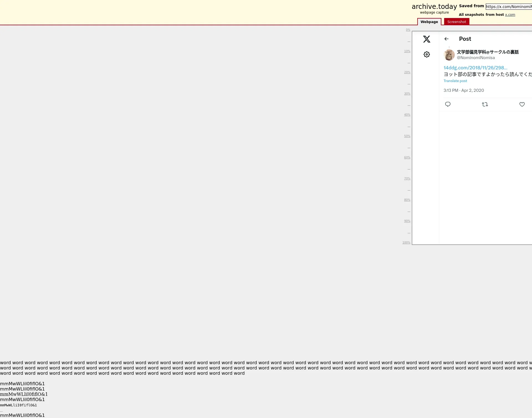This screenshot has width=532, height=418.
Task: Open the 14ddg.com article link
Action: click(x=475, y=68)
